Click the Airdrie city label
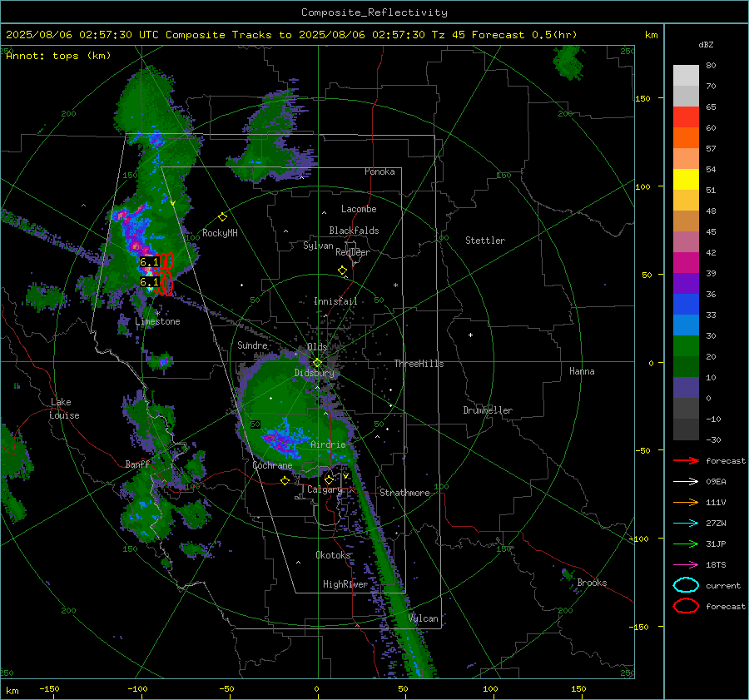The height and width of the screenshot is (700, 749). pos(328,444)
